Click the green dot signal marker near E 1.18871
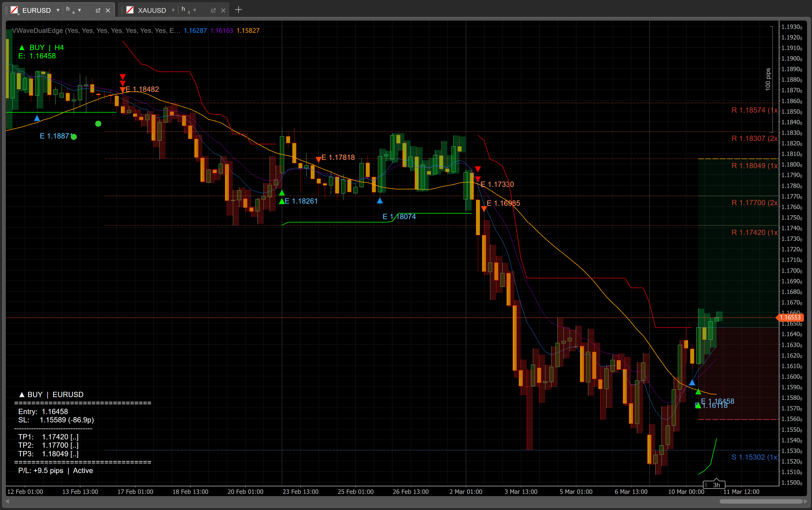The height and width of the screenshot is (510, 812). click(x=74, y=137)
